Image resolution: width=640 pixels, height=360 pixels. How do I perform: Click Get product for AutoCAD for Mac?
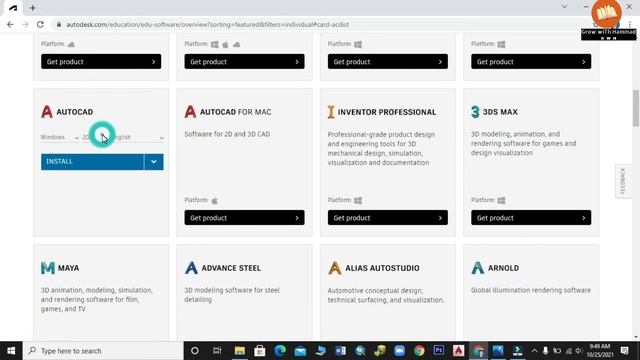point(244,218)
